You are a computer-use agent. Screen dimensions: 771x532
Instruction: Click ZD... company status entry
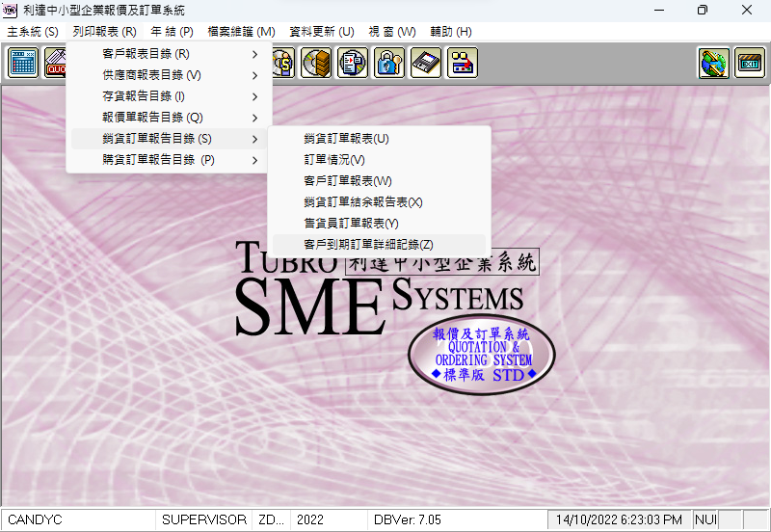[271, 519]
